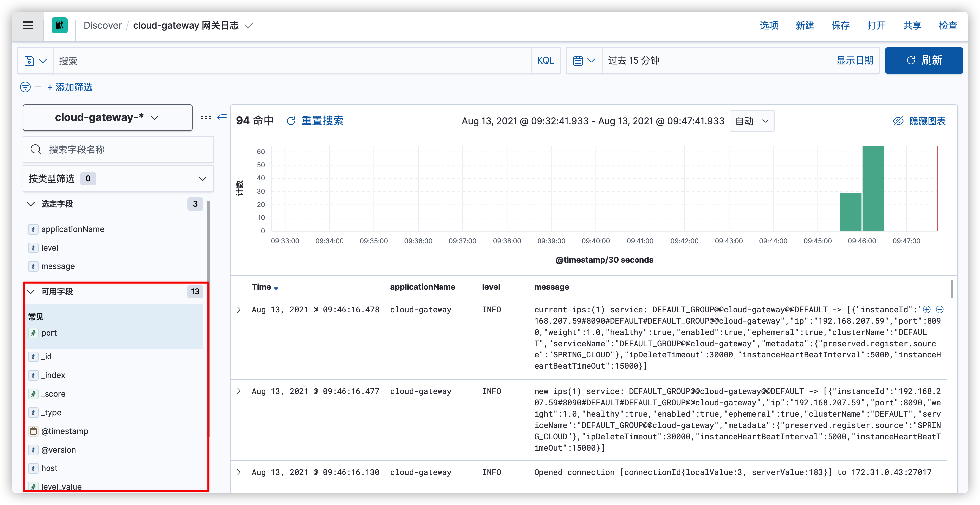The width and height of the screenshot is (980, 505).
Task: Open the 选项 menu
Action: point(769,26)
